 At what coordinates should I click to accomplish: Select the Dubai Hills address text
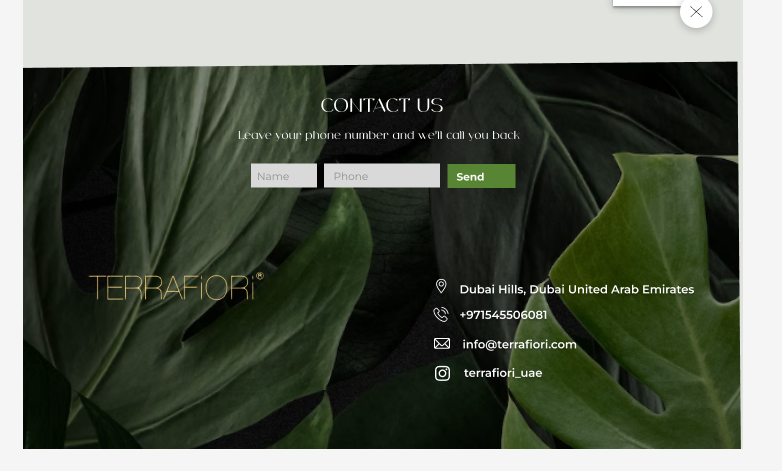click(x=577, y=289)
